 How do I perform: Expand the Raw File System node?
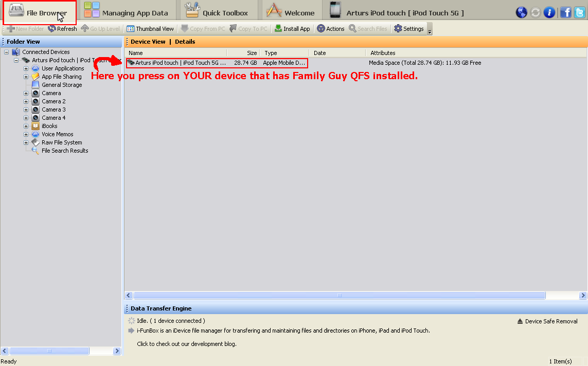click(26, 143)
